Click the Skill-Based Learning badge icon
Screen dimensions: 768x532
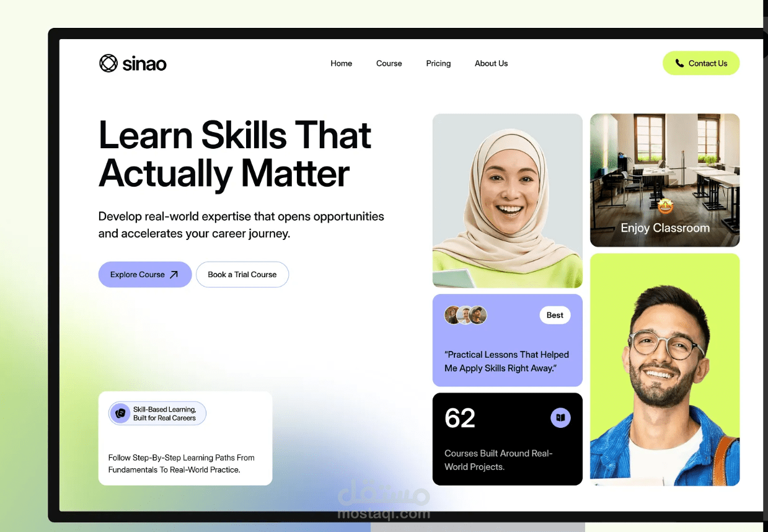pyautogui.click(x=121, y=414)
